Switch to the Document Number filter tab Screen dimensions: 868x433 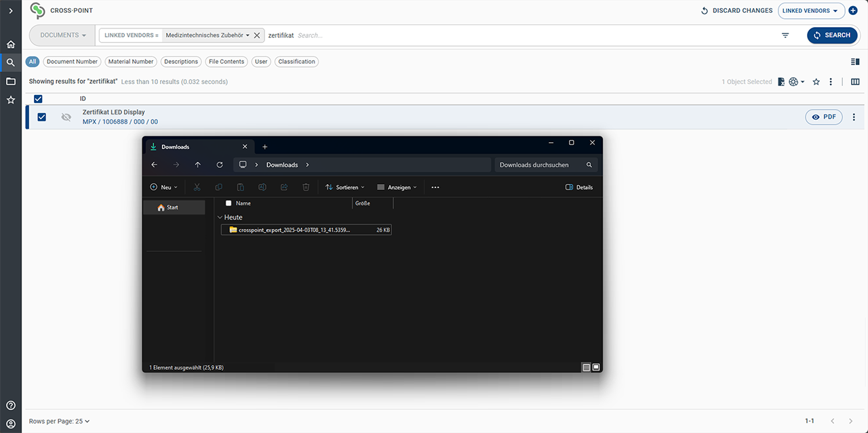pyautogui.click(x=72, y=62)
